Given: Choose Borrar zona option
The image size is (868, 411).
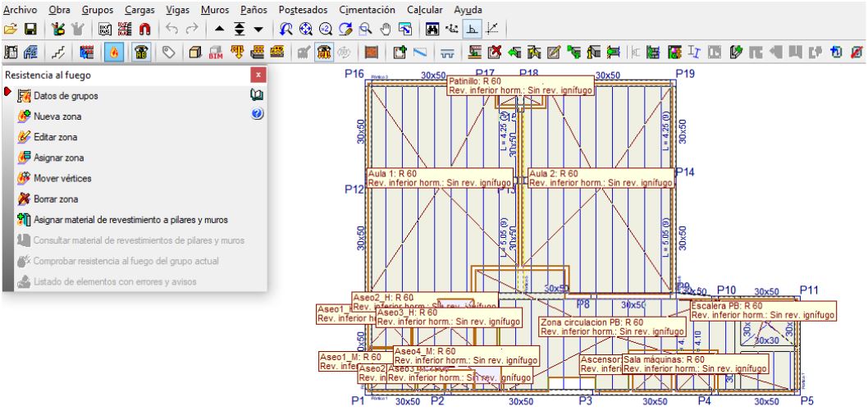Looking at the screenshot, I should tap(57, 199).
